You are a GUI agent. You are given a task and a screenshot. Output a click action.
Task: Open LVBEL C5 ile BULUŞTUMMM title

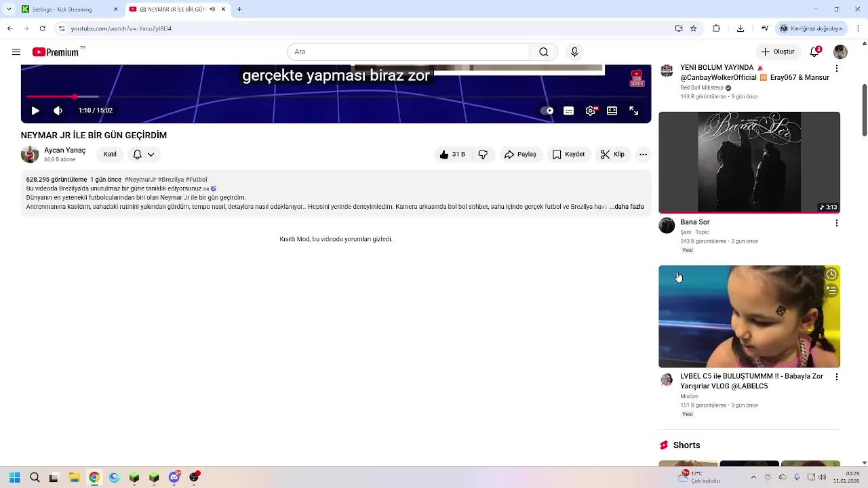(751, 381)
